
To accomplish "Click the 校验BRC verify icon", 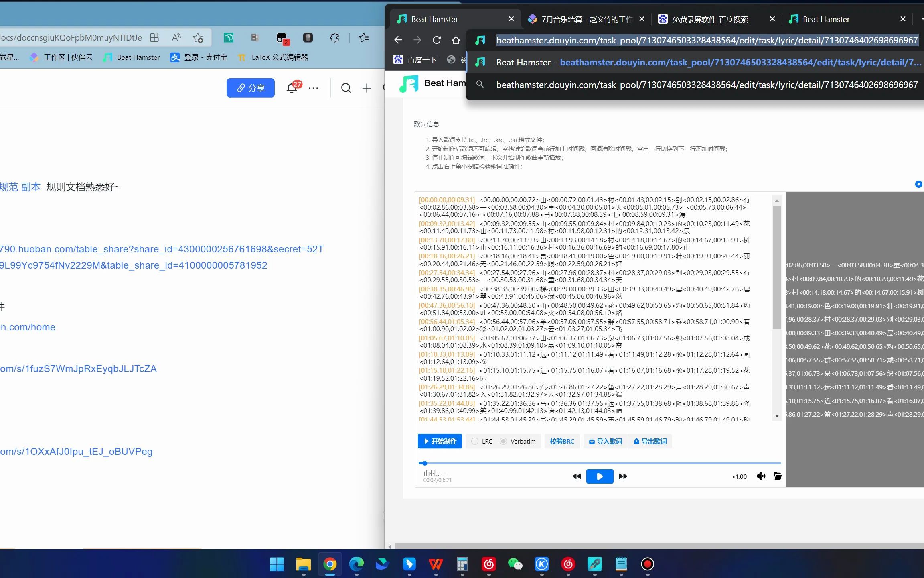I will point(561,440).
